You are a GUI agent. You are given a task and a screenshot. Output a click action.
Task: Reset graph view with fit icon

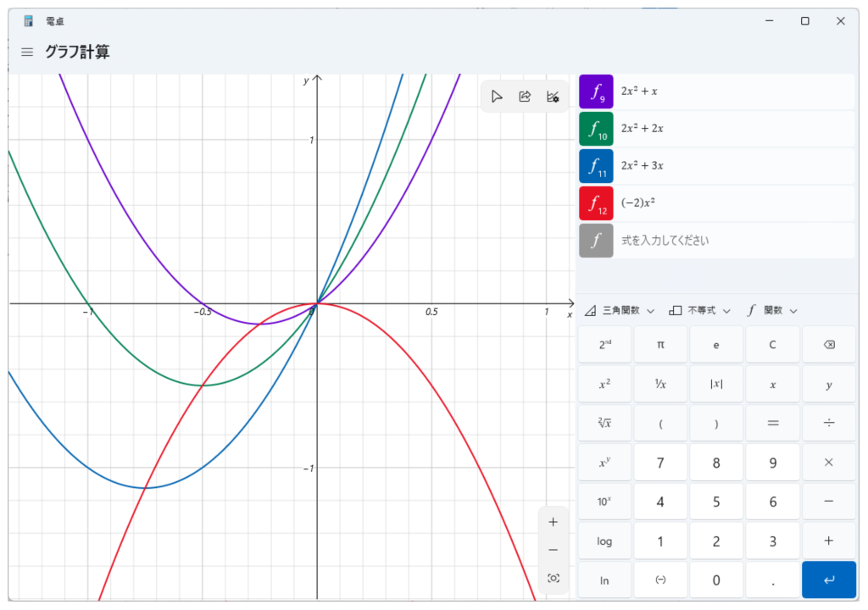(x=554, y=578)
